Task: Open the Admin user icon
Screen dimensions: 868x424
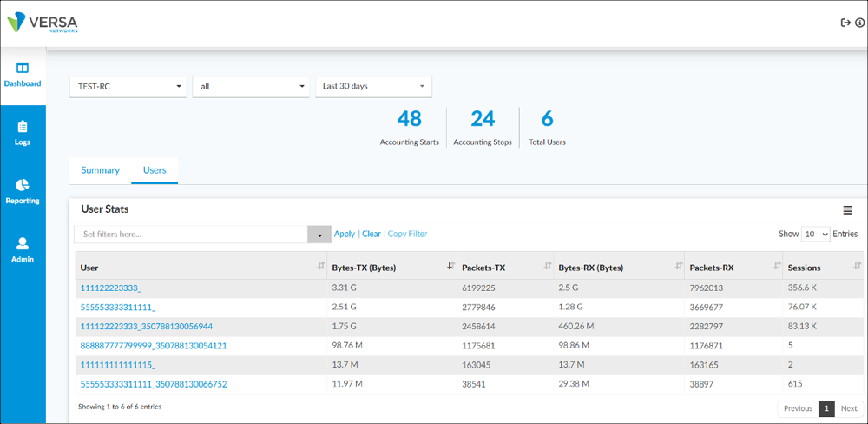Action: [23, 244]
